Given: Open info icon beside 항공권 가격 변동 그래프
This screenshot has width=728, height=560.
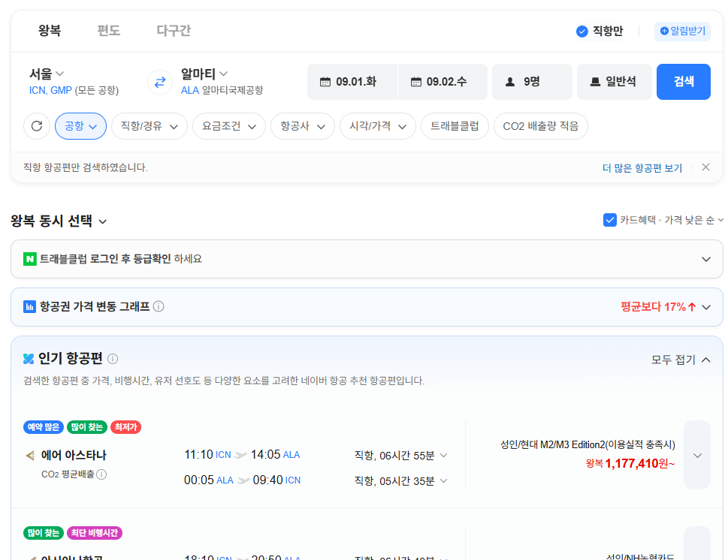Looking at the screenshot, I should (159, 307).
